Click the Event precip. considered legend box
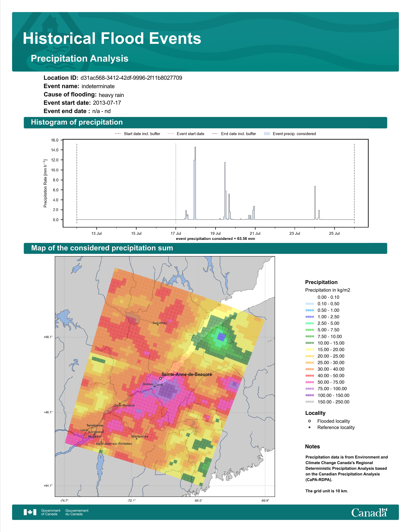The height and width of the screenshot is (532, 411). click(267, 134)
